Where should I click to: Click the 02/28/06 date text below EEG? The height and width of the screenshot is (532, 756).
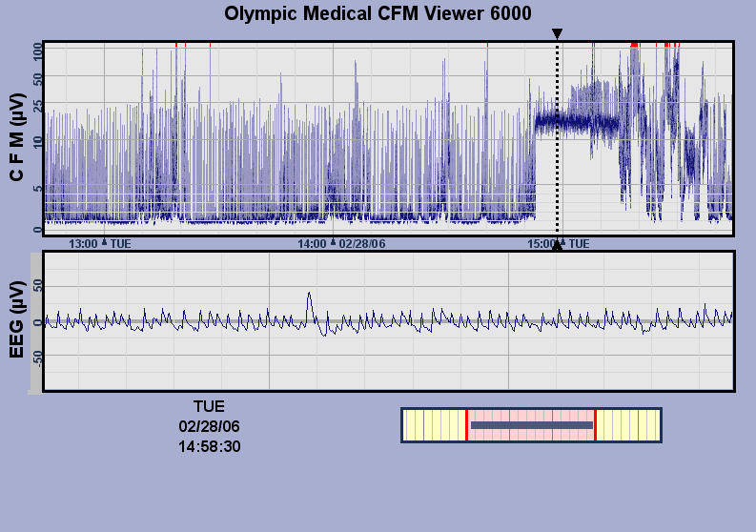click(x=209, y=426)
